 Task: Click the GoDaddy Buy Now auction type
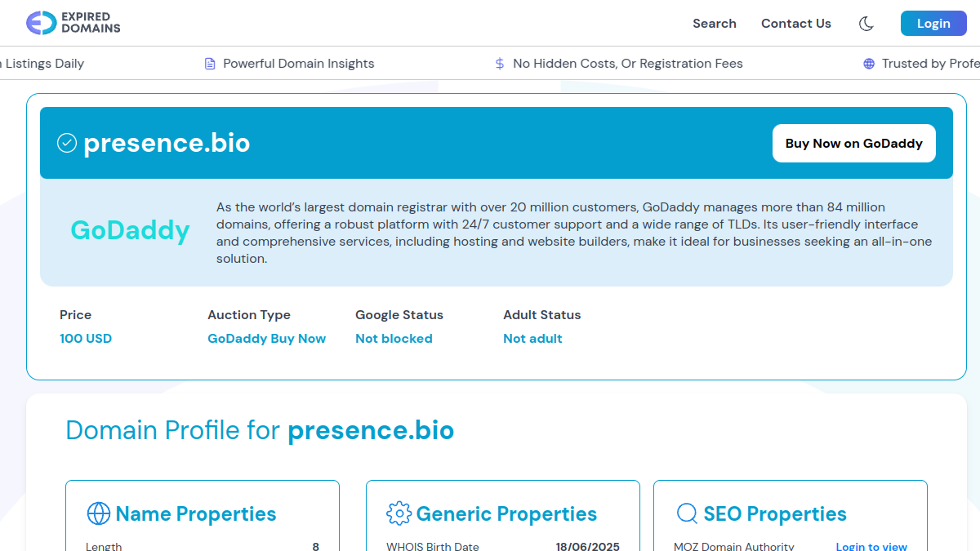pos(267,339)
